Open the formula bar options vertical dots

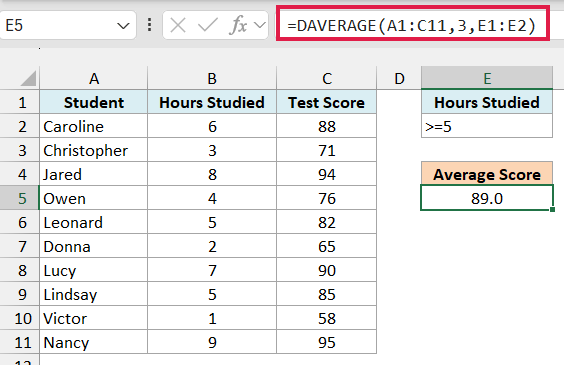(149, 25)
